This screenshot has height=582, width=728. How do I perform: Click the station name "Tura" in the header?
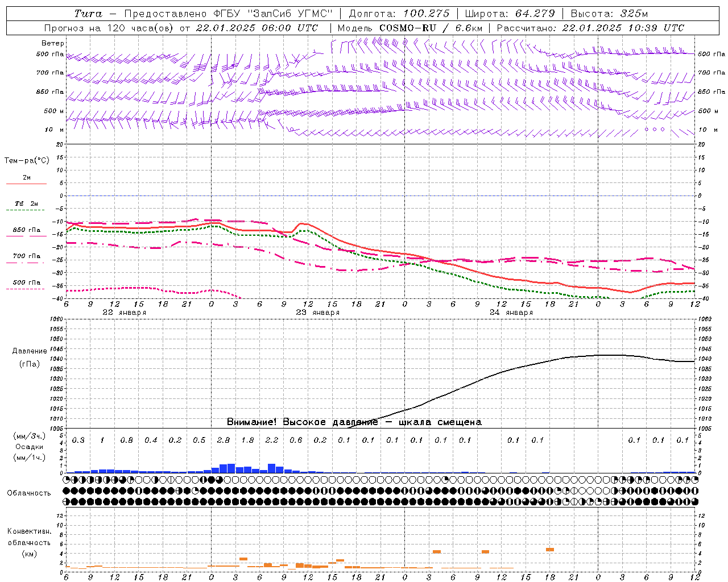(88, 14)
